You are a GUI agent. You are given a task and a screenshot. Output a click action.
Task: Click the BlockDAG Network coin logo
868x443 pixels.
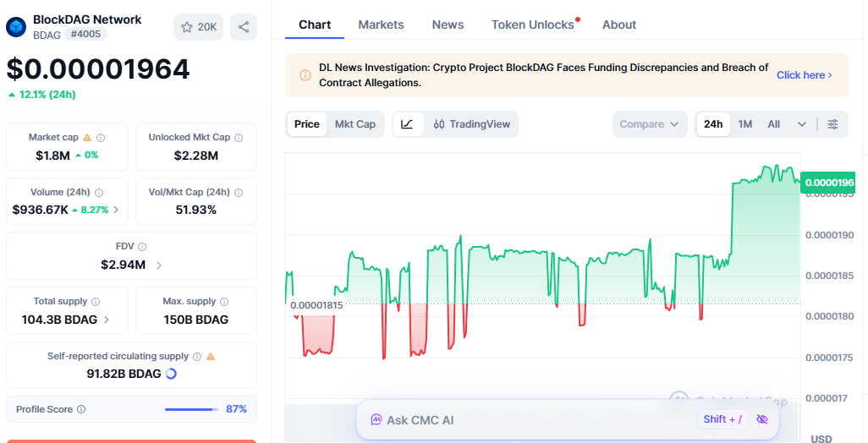tap(16, 26)
